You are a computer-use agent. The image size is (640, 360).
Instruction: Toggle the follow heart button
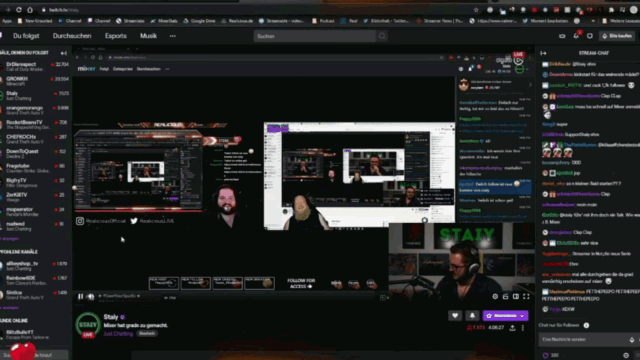tap(455, 316)
